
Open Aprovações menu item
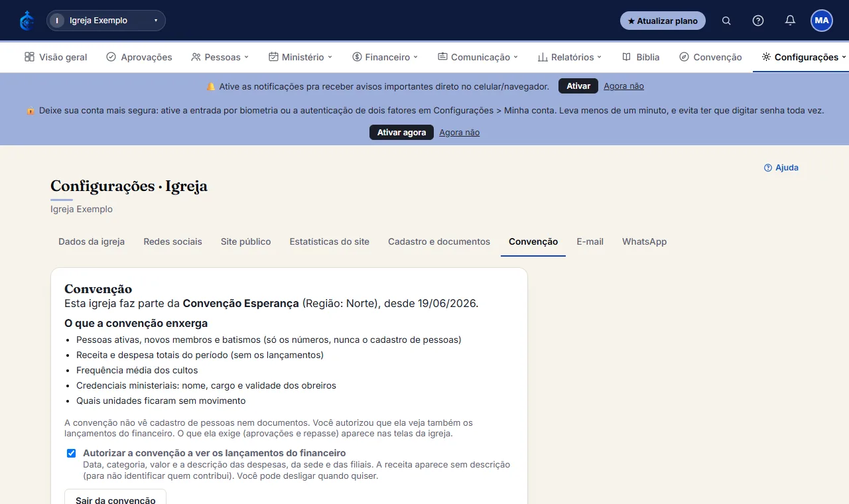coord(139,57)
